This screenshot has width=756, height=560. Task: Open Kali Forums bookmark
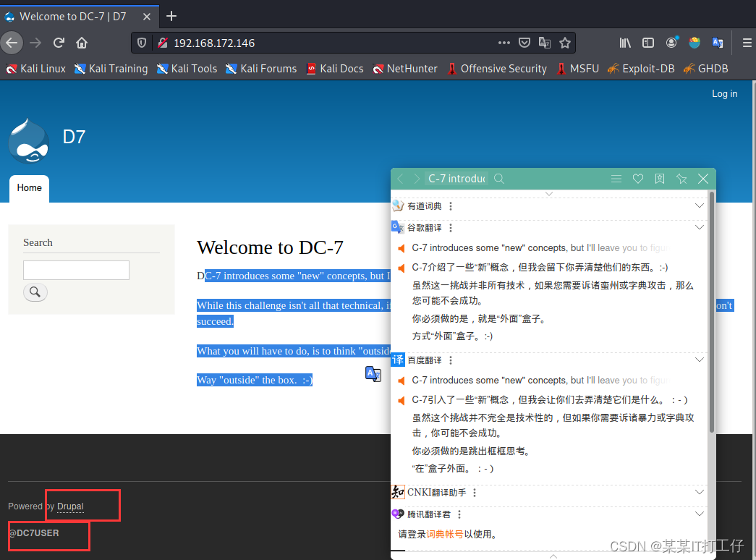click(261, 69)
